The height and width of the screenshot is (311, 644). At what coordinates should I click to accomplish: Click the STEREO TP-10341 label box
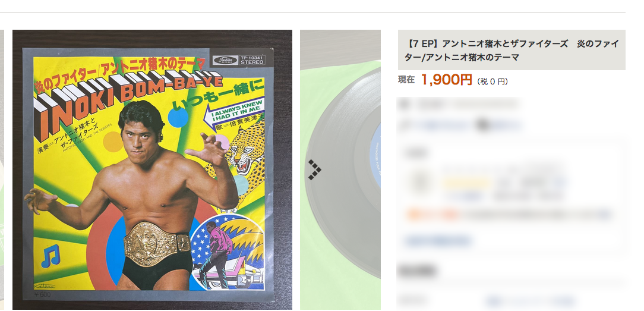pyautogui.click(x=252, y=61)
